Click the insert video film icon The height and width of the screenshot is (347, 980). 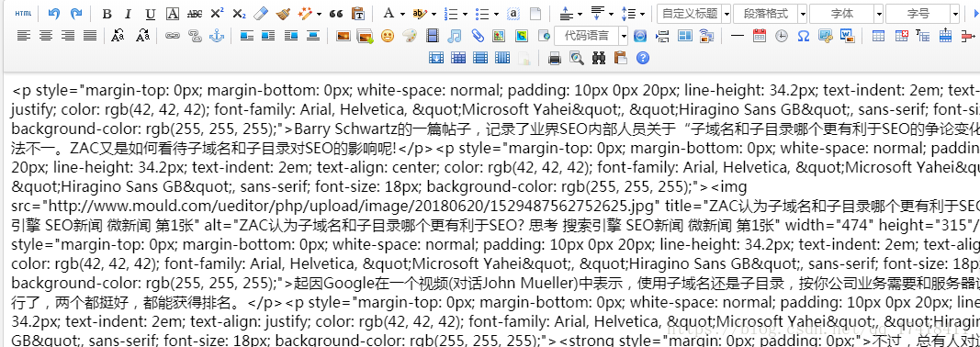[x=433, y=36]
